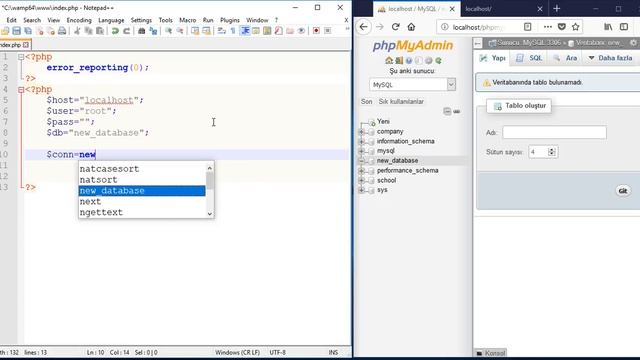Click Firefox home button
The image size is (640, 360).
click(411, 27)
